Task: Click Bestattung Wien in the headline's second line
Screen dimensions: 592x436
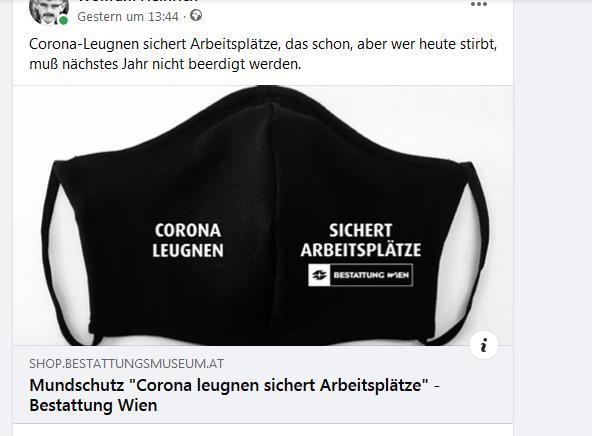Action: pyautogui.click(x=93, y=405)
